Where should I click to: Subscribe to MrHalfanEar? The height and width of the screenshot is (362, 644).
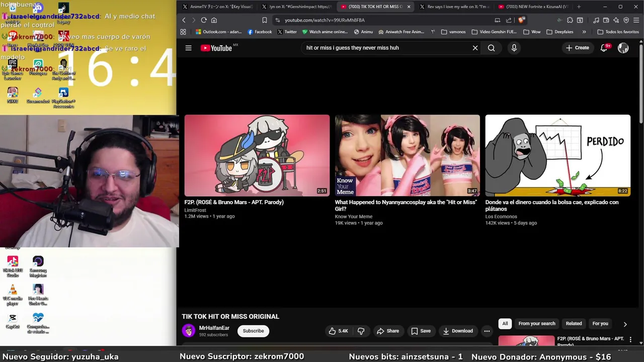(x=253, y=331)
